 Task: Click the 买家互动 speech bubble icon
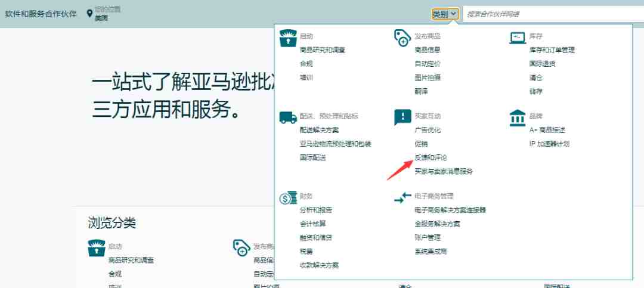click(x=402, y=117)
